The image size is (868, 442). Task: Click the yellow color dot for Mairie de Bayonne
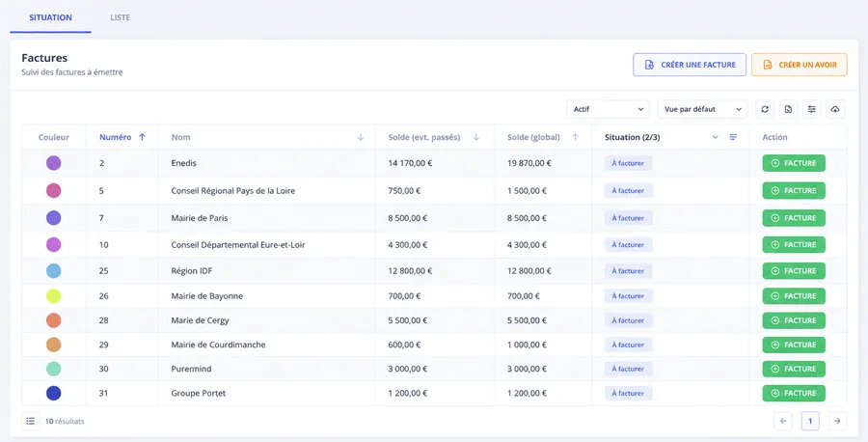coord(54,295)
